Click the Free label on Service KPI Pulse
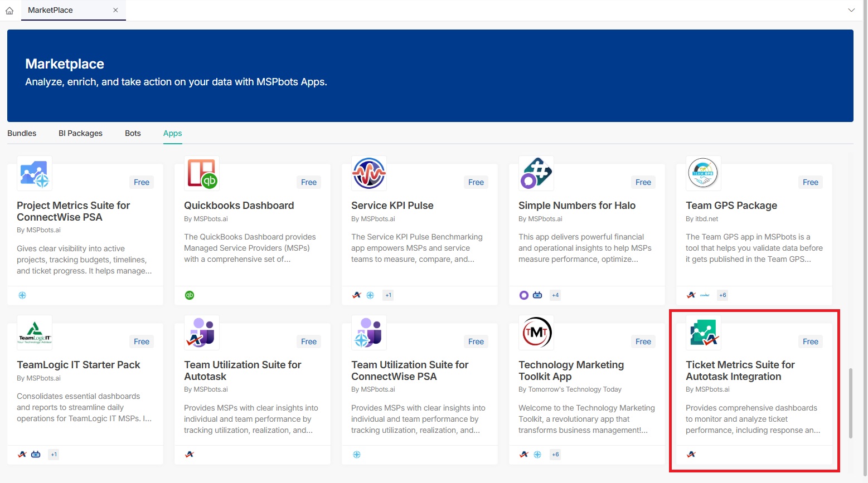The height and width of the screenshot is (483, 868). tap(476, 182)
